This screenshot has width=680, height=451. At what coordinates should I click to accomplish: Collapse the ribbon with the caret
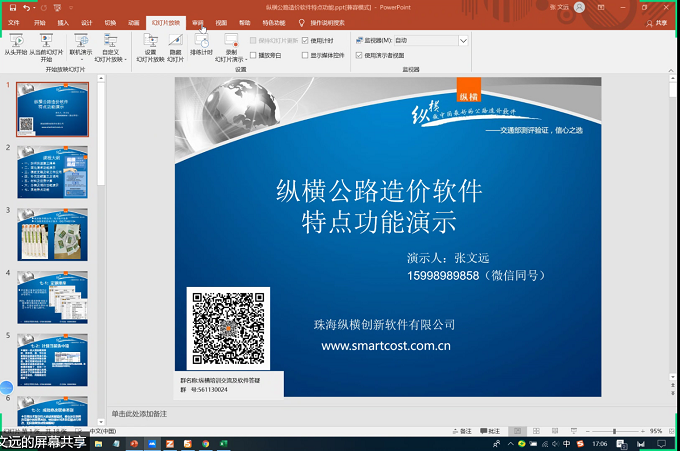point(671,70)
